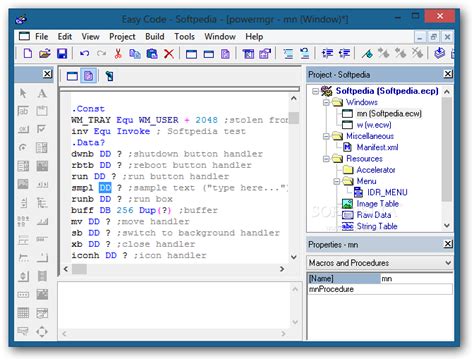
Task: Select mn (Softpedia.ecw) window item
Action: [389, 114]
